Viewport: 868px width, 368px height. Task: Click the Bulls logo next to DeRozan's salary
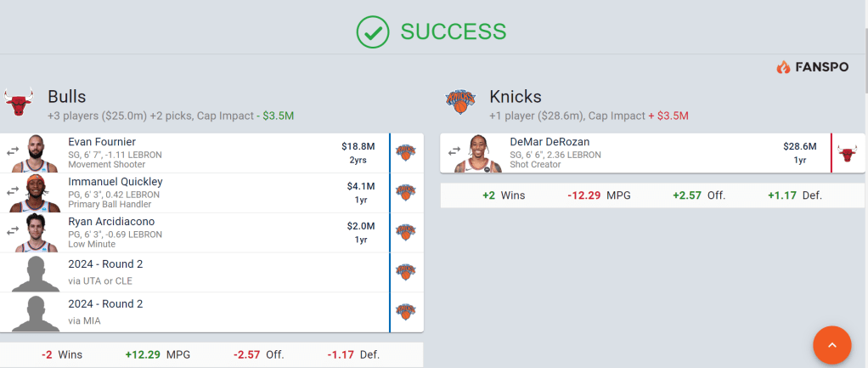(x=847, y=153)
